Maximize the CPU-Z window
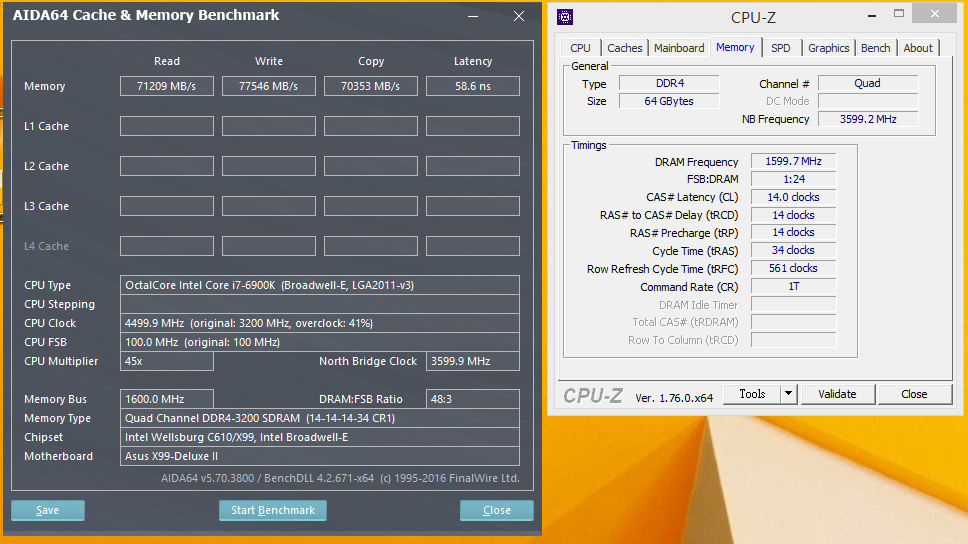The width and height of the screenshot is (968, 544). tap(899, 14)
